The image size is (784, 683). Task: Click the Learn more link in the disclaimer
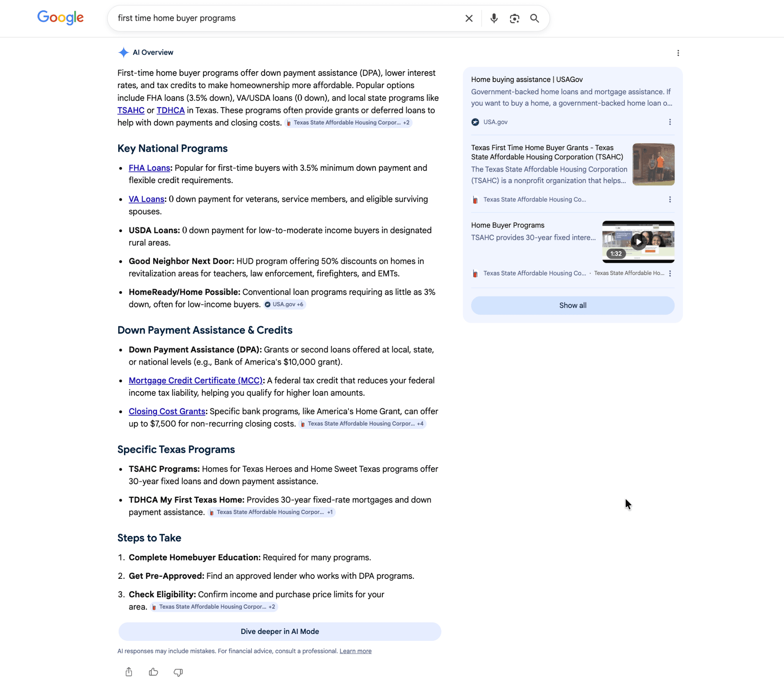coord(355,651)
